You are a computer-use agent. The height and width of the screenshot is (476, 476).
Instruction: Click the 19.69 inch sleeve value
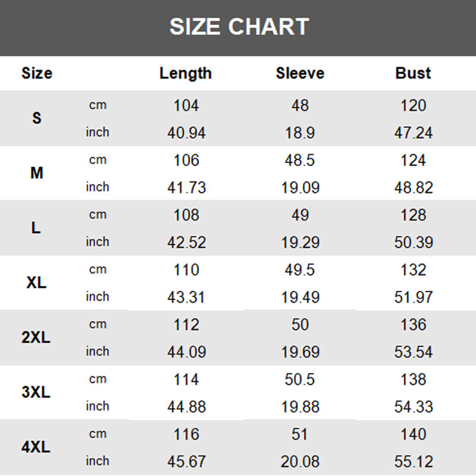300,352
